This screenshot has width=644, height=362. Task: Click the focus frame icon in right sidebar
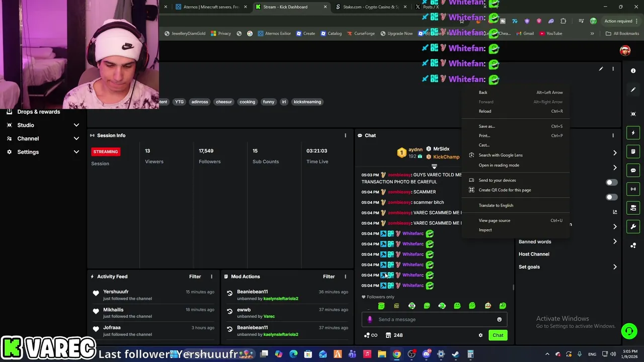(633, 114)
